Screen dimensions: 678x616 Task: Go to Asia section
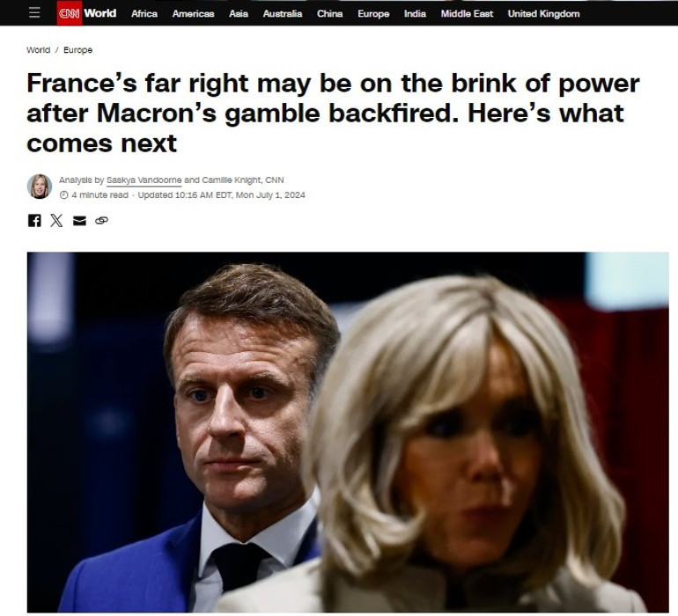pyautogui.click(x=239, y=14)
